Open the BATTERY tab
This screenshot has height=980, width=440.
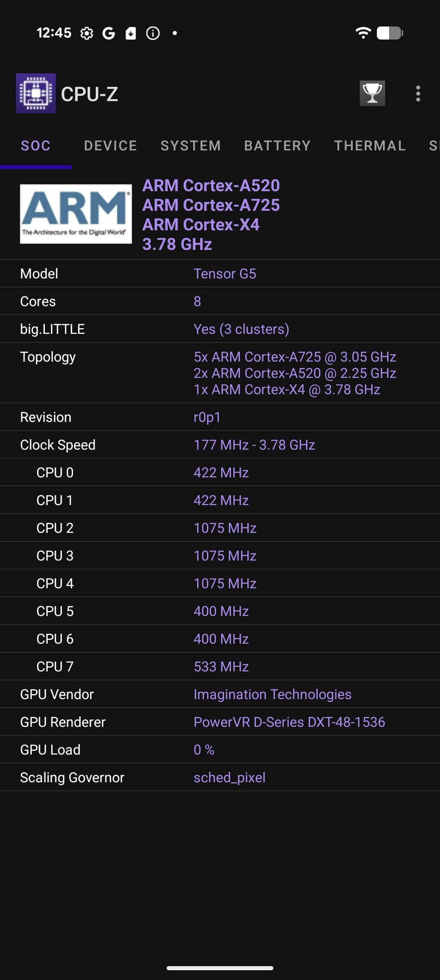277,146
